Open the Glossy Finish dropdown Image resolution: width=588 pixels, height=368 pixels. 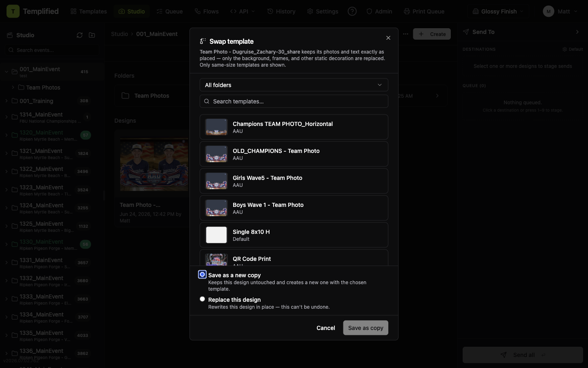tap(498, 11)
